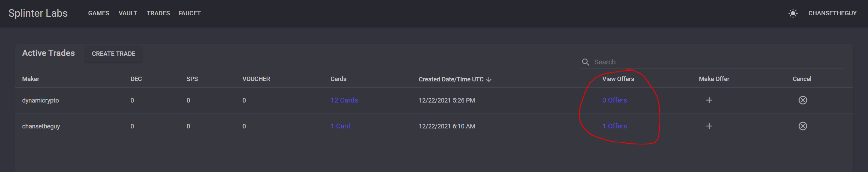Toggle the light/dark theme sun icon
Viewport: 868px width, 172px height.
(x=793, y=13)
